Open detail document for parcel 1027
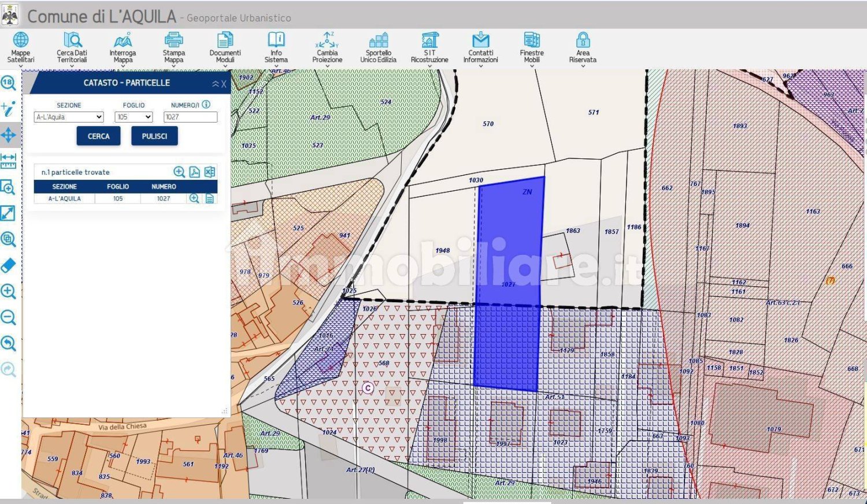The height and width of the screenshot is (504, 867). click(209, 198)
